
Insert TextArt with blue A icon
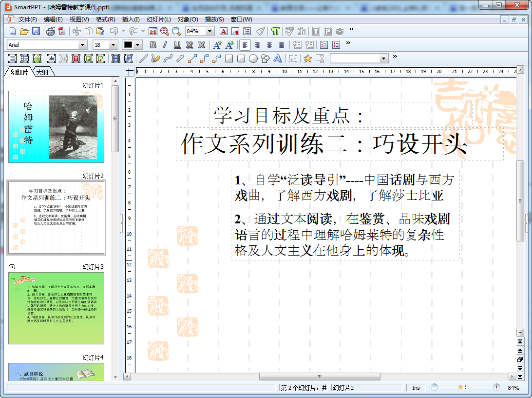278,59
